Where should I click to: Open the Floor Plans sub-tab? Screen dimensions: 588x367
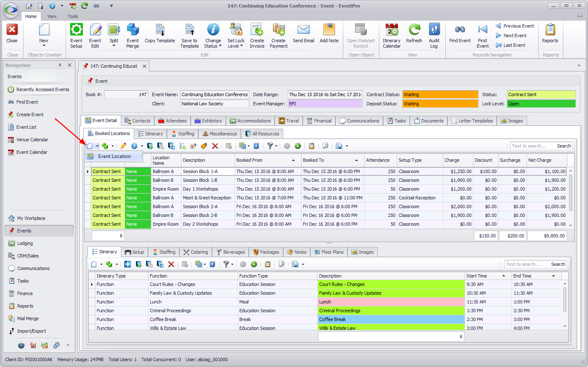(329, 252)
